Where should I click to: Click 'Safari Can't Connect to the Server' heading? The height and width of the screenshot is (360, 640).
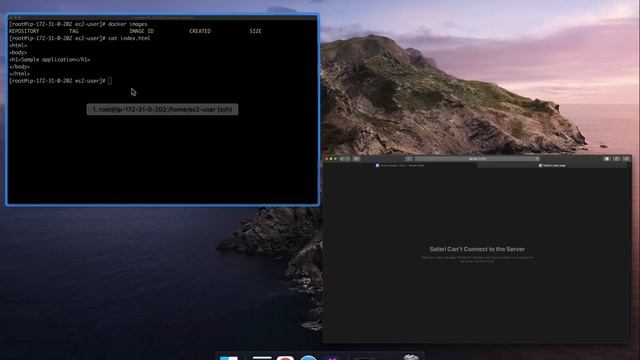tap(477, 249)
